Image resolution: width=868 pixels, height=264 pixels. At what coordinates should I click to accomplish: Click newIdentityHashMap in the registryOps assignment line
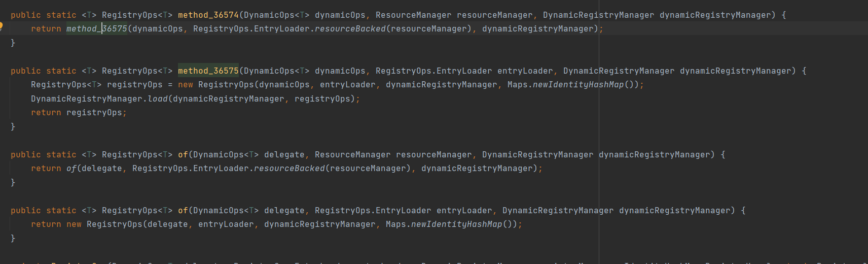[578, 85]
